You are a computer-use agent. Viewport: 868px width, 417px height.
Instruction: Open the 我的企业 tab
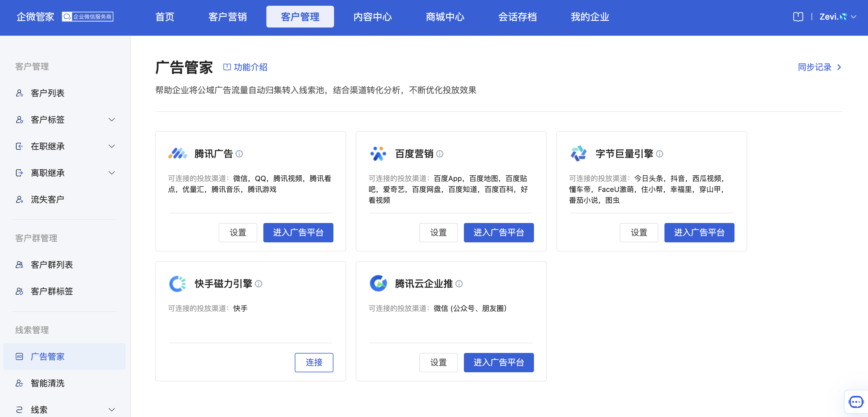tap(590, 17)
